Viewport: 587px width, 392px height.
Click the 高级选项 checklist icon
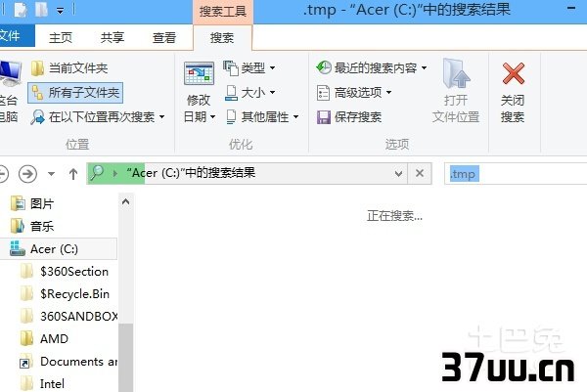pyautogui.click(x=323, y=93)
